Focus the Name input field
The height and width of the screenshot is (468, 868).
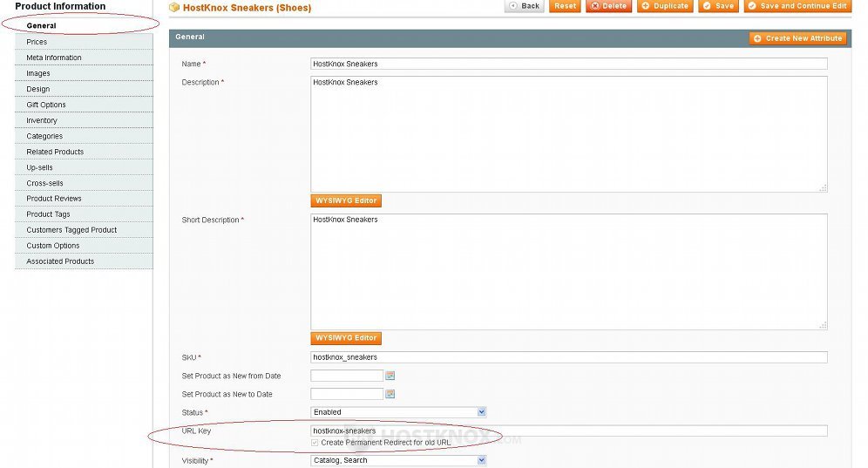(x=568, y=64)
